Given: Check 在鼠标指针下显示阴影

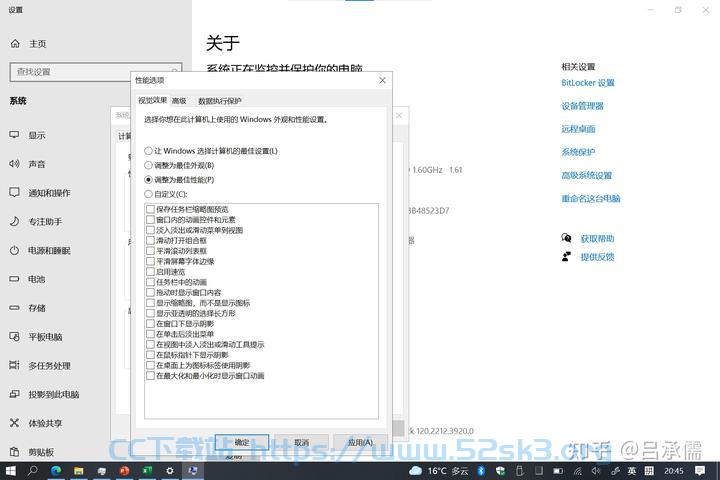Looking at the screenshot, I should 150,355.
